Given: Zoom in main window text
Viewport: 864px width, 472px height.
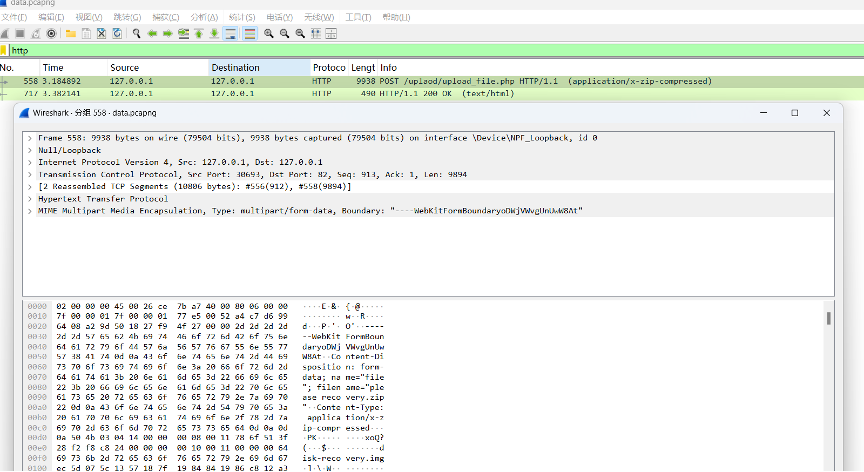Looking at the screenshot, I should pyautogui.click(x=269, y=34).
